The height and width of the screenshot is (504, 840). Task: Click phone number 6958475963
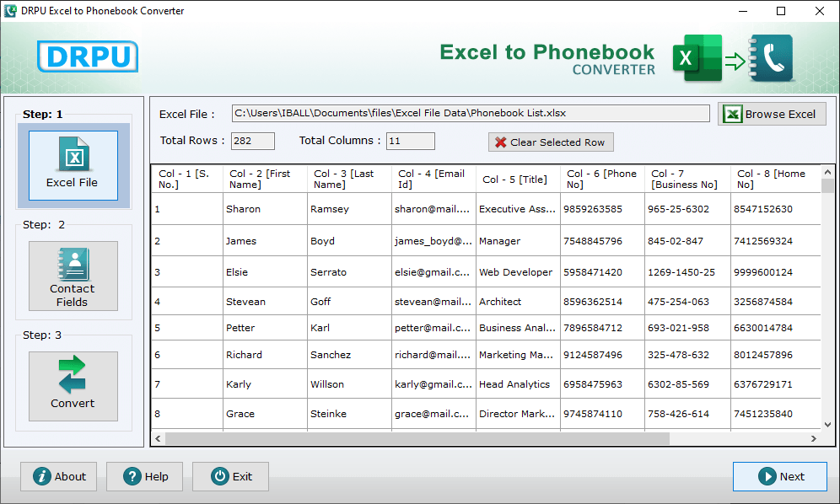point(603,384)
